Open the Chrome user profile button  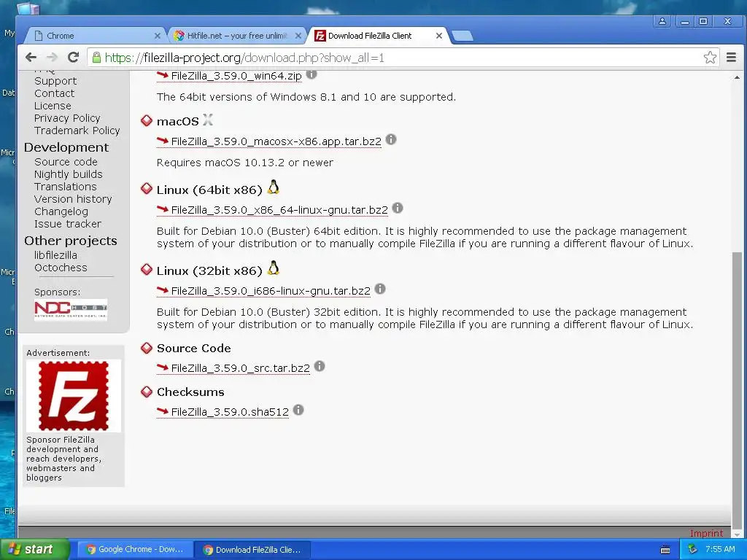[x=662, y=21]
